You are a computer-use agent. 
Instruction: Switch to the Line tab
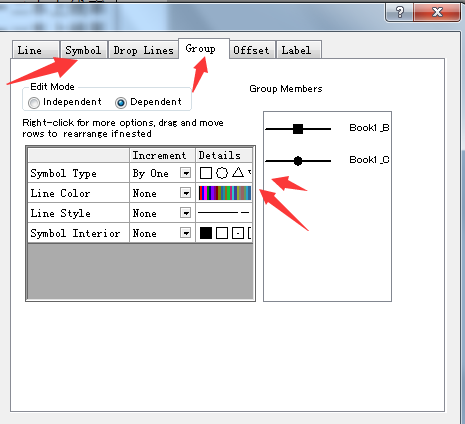point(36,50)
